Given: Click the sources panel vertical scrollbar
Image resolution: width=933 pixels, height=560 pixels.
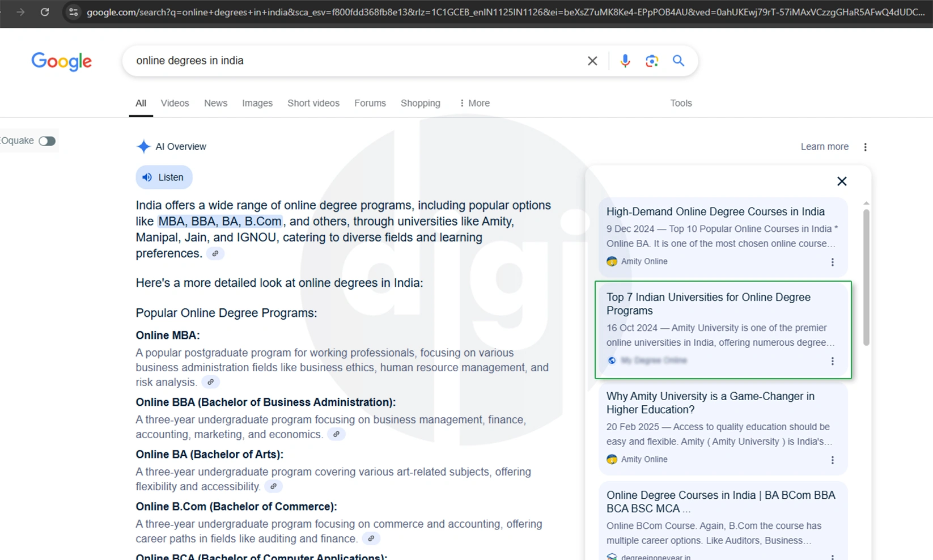Looking at the screenshot, I should pos(866,277).
